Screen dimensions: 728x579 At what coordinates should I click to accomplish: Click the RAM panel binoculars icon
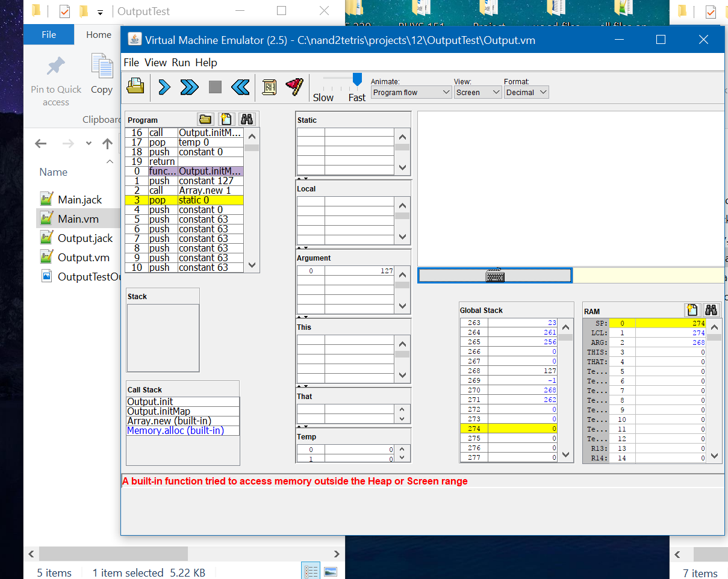click(711, 310)
